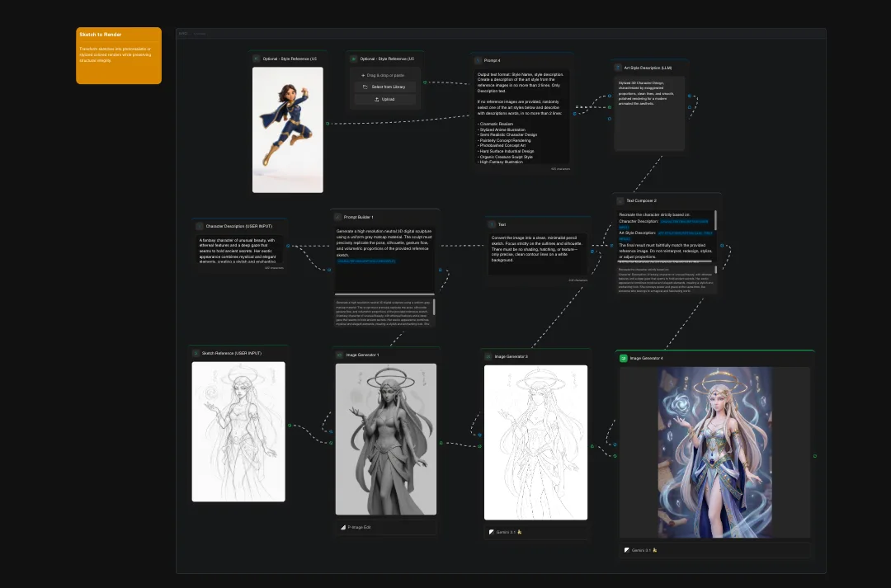Click output port of Text Composer 2 node
This screenshot has width=891, height=588.
tap(722, 246)
